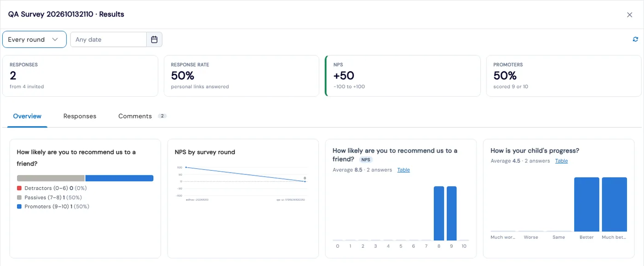Viewport: 644px width, 266px height.
Task: Click the gray Passives bar segment
Action: [51, 178]
